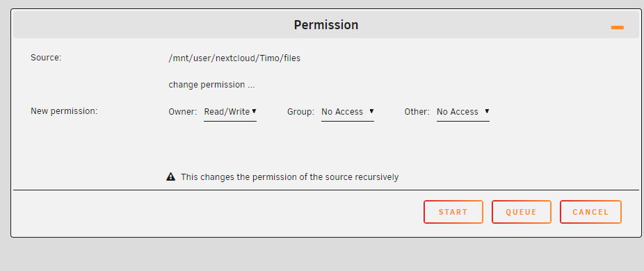This screenshot has height=271, width=644.
Task: Click the 'New permission:' label
Action: point(64,111)
